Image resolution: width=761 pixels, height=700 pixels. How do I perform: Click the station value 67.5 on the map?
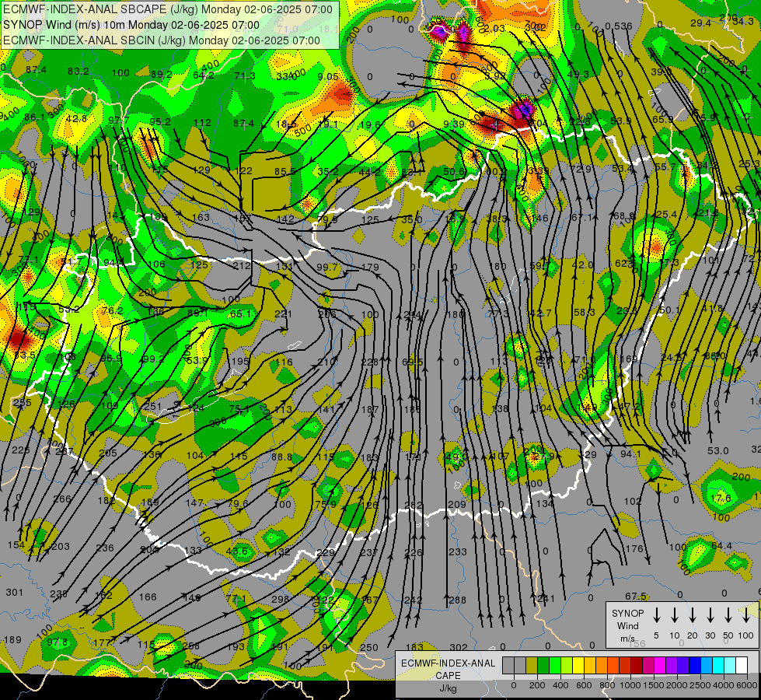pos(635,596)
